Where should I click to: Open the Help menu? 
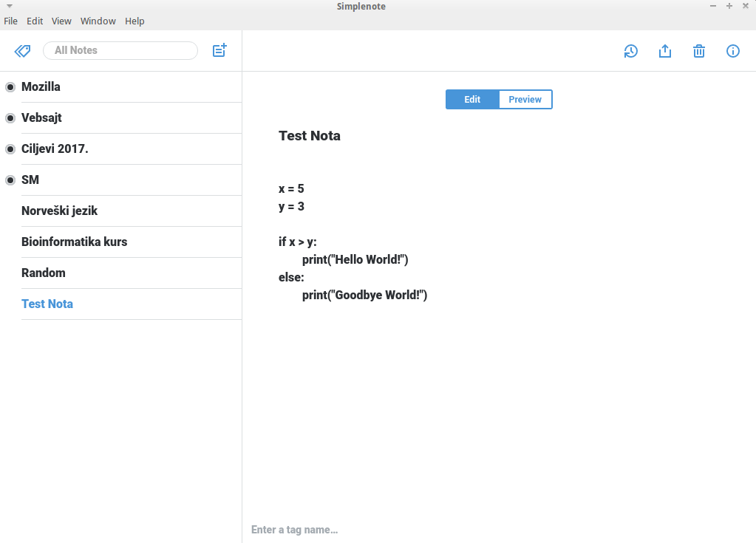tap(134, 21)
